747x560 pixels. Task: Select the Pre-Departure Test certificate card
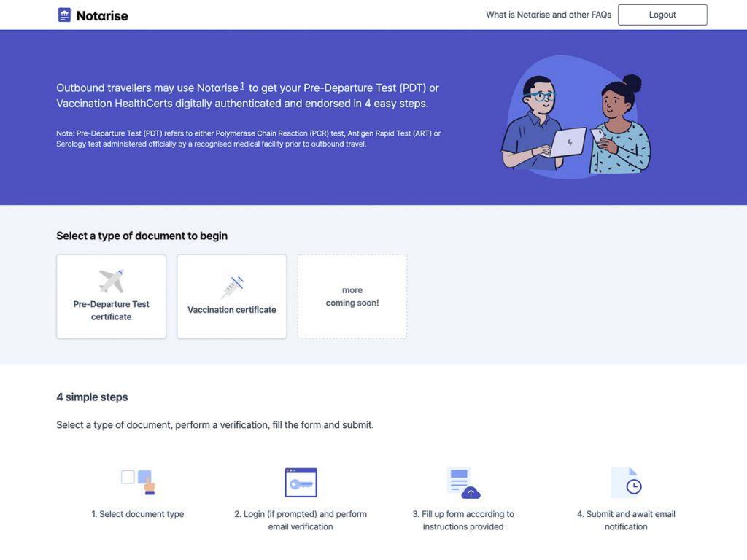tap(111, 296)
